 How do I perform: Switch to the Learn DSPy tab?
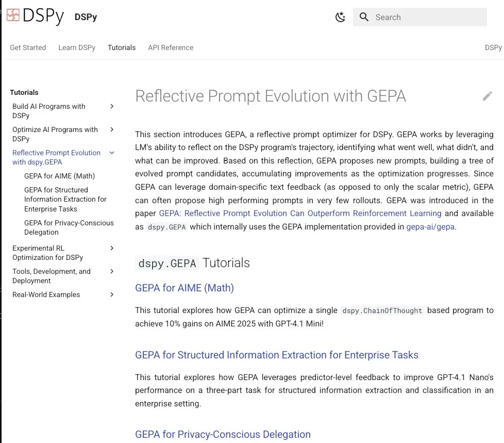click(77, 47)
